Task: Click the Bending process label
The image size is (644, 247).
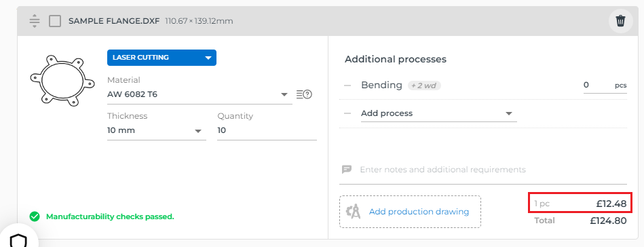Action: pyautogui.click(x=381, y=85)
